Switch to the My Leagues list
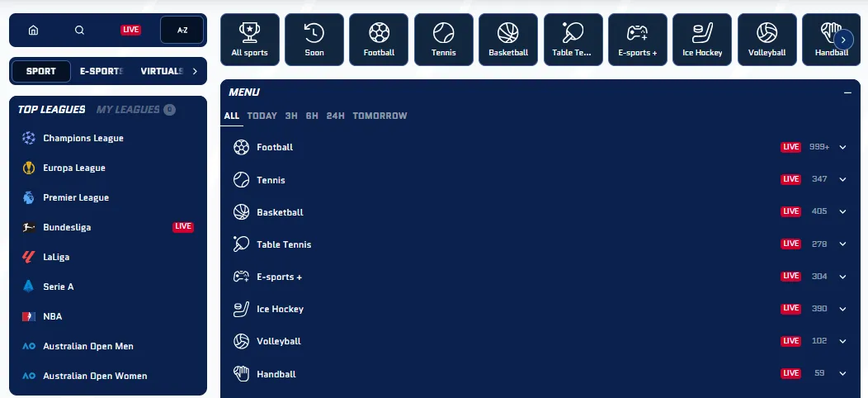 pyautogui.click(x=127, y=110)
